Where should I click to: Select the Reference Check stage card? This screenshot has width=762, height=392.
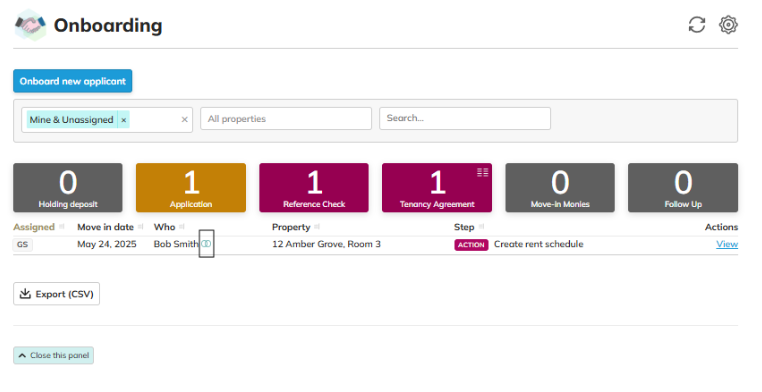314,188
